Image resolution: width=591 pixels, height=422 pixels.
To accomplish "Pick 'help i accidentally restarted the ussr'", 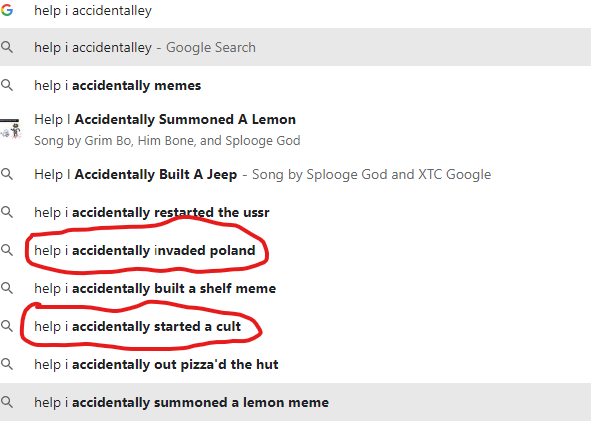I will pyautogui.click(x=296, y=212).
